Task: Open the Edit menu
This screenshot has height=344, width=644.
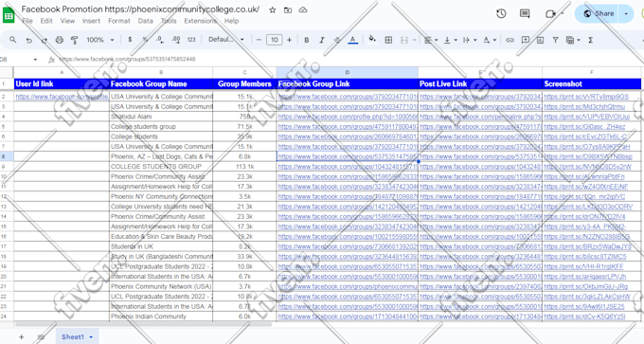Action: (46, 21)
